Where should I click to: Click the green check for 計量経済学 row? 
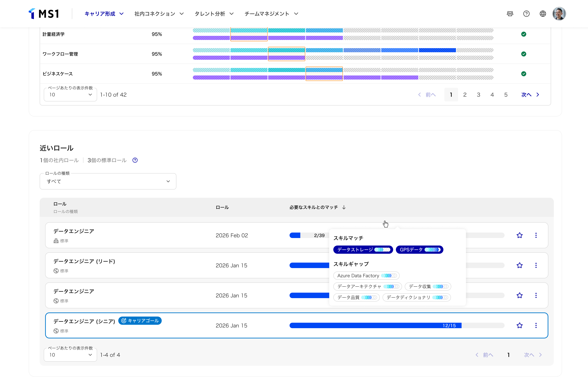524,34
